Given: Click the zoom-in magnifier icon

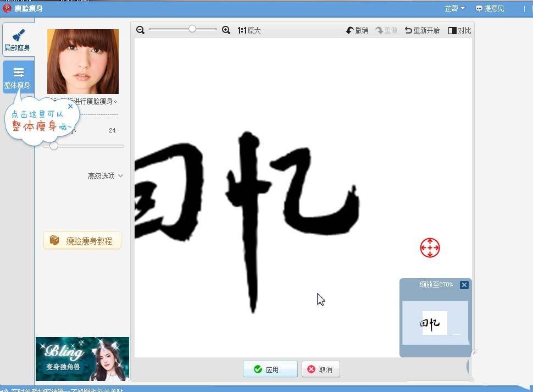Looking at the screenshot, I should click(226, 30).
